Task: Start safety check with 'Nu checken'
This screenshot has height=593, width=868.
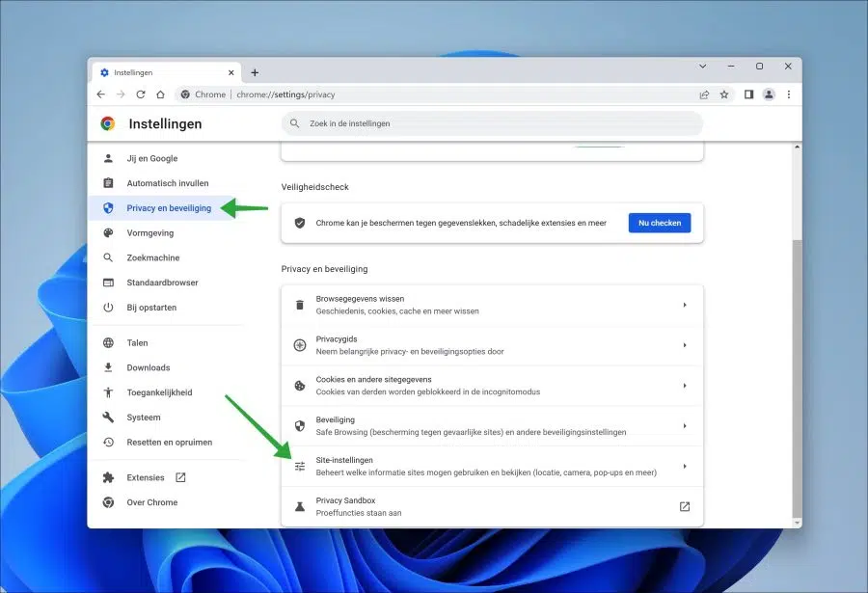Action: click(660, 223)
